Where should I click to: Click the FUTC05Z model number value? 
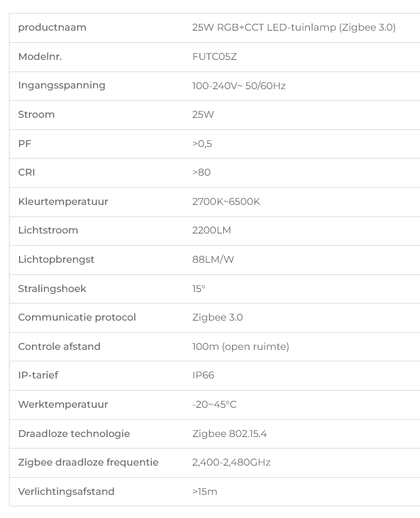coord(214,56)
